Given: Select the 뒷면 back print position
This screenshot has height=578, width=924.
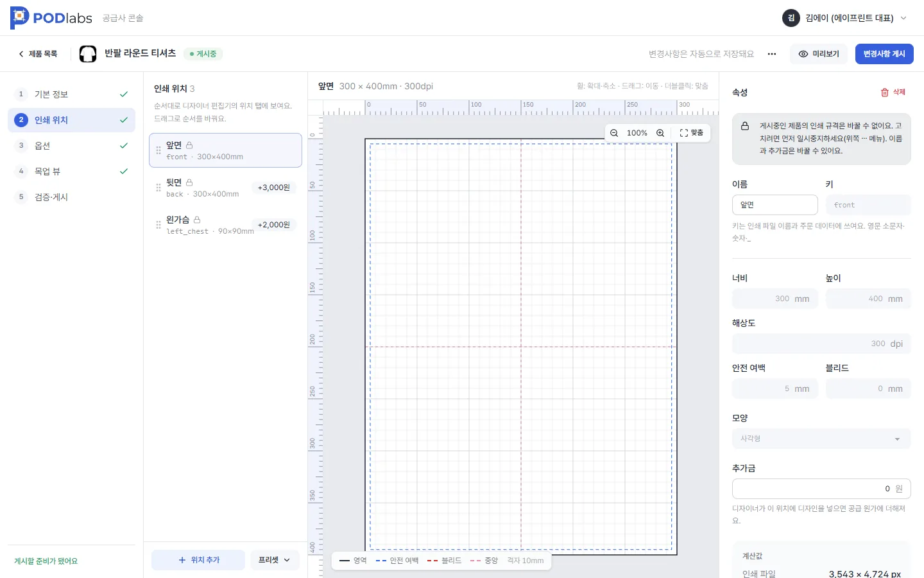Looking at the screenshot, I should (x=225, y=188).
